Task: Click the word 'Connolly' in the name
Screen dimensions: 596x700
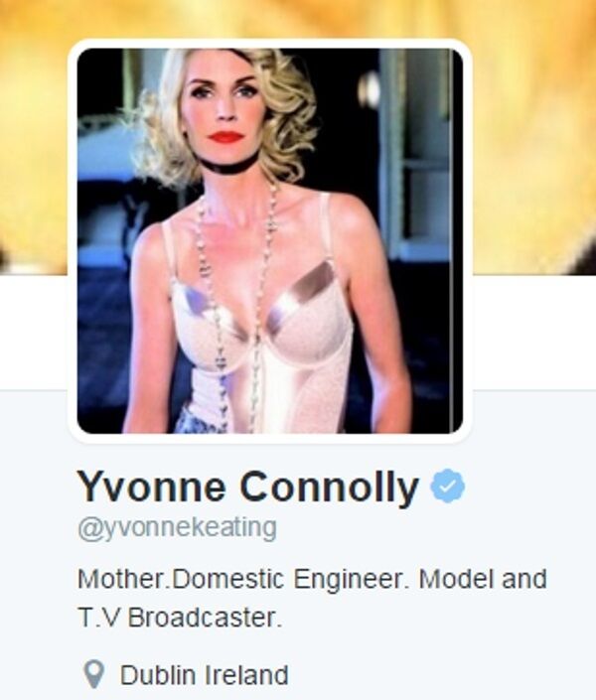Action: 329,488
